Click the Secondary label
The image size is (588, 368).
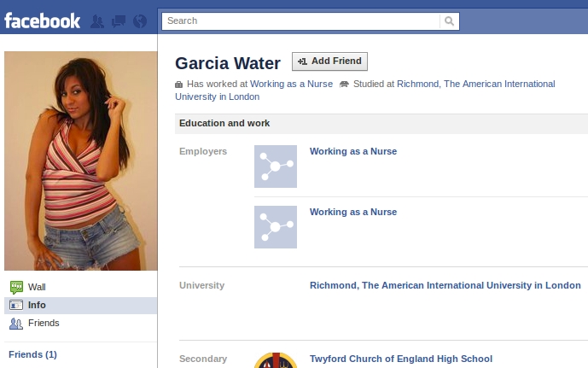(203, 359)
